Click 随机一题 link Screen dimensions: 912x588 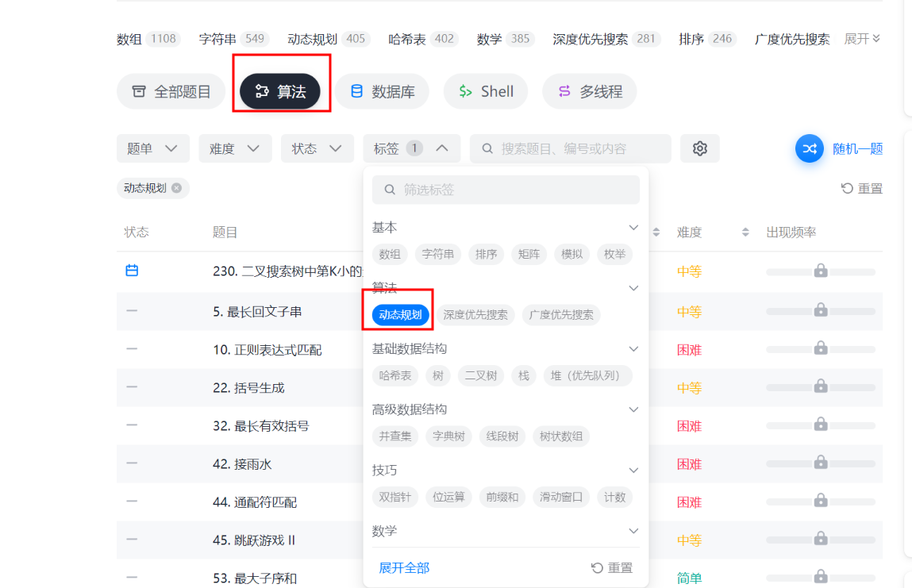[x=857, y=149]
